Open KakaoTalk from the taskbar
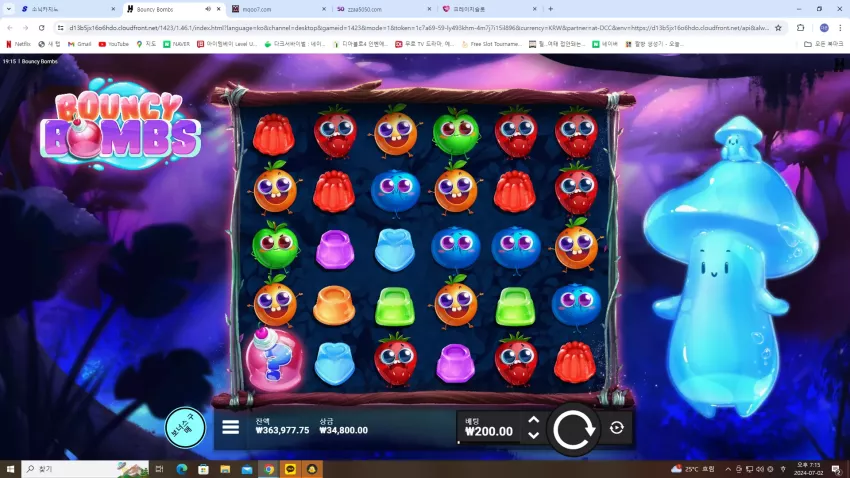The width and height of the screenshot is (850, 478). tap(291, 469)
